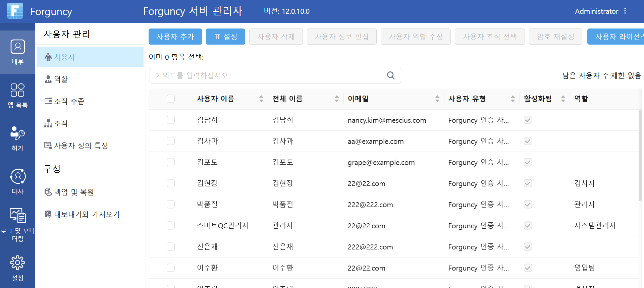Screen dimensions: 644x288
Task: Open 내보내기와 가져오기 menu item
Action: pyautogui.click(x=91, y=214)
